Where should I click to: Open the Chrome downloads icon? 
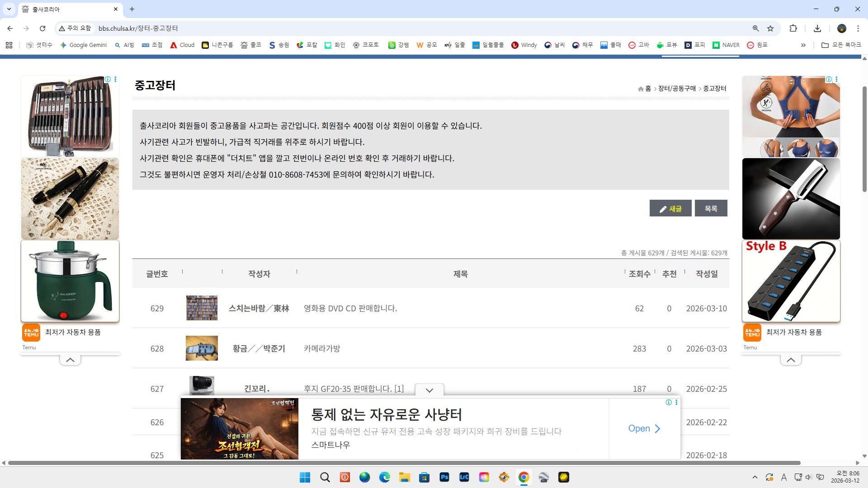(x=817, y=28)
